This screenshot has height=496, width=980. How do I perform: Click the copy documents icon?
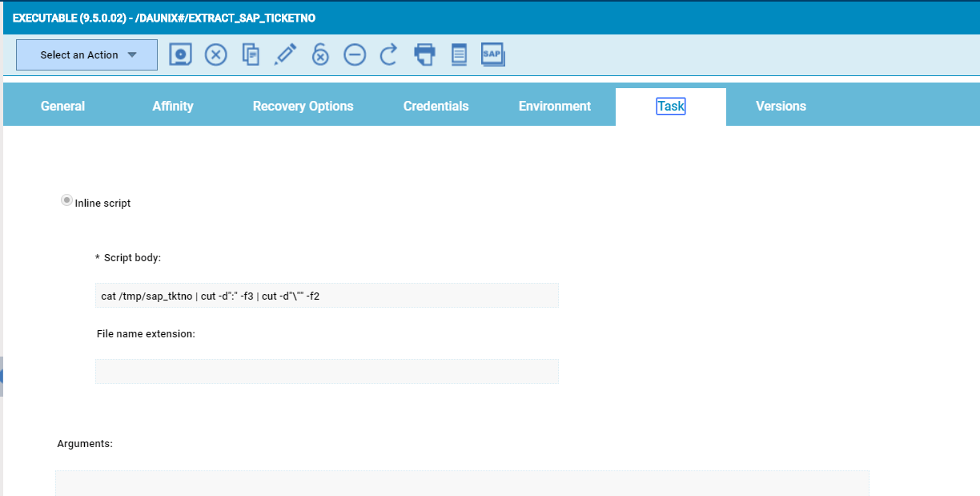pos(251,54)
